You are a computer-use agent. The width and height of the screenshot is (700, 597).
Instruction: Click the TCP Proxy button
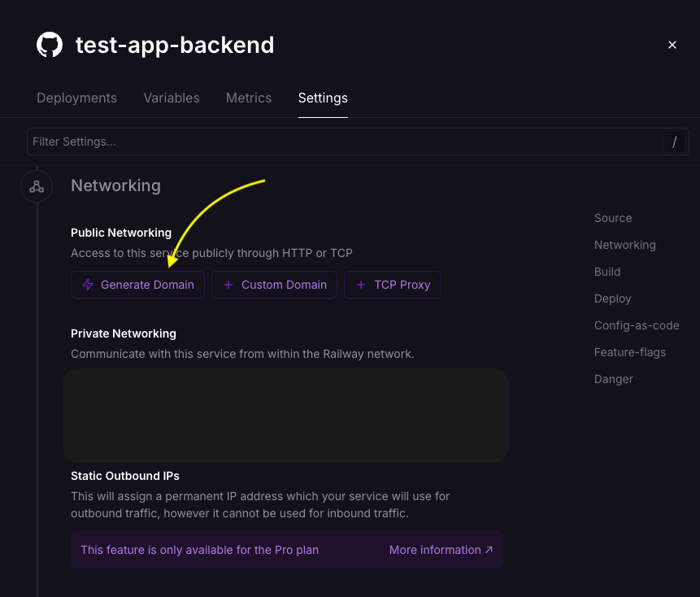[393, 285]
